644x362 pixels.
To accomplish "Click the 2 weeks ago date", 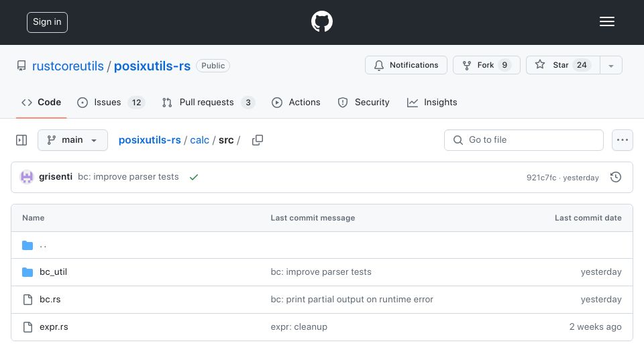I will [x=595, y=327].
